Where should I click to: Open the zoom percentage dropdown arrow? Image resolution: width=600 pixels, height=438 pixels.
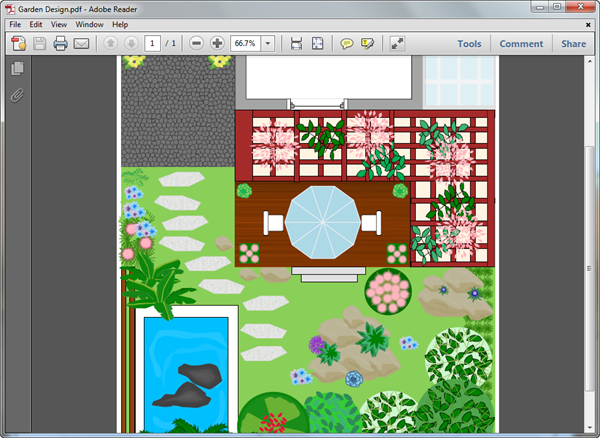pos(268,44)
